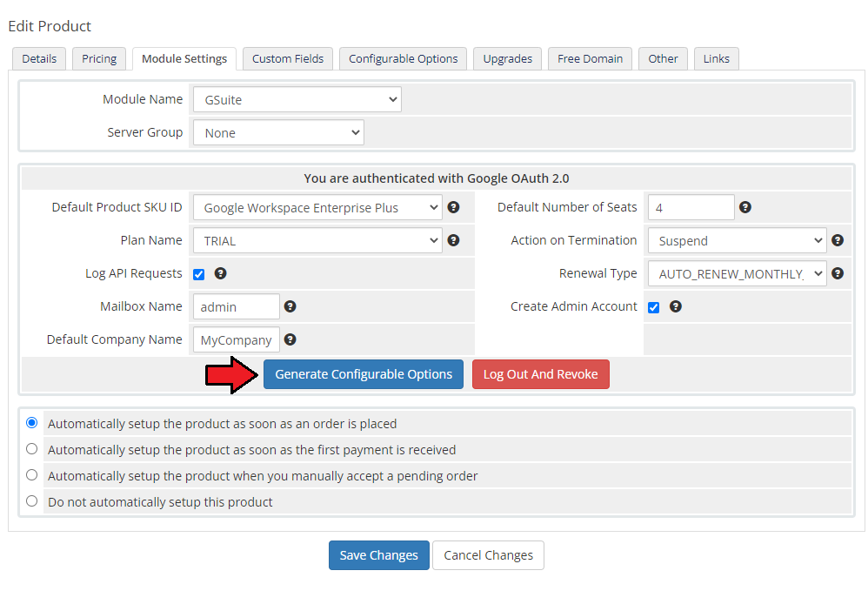Switch to the Details tab
The image size is (868, 611).
[39, 58]
